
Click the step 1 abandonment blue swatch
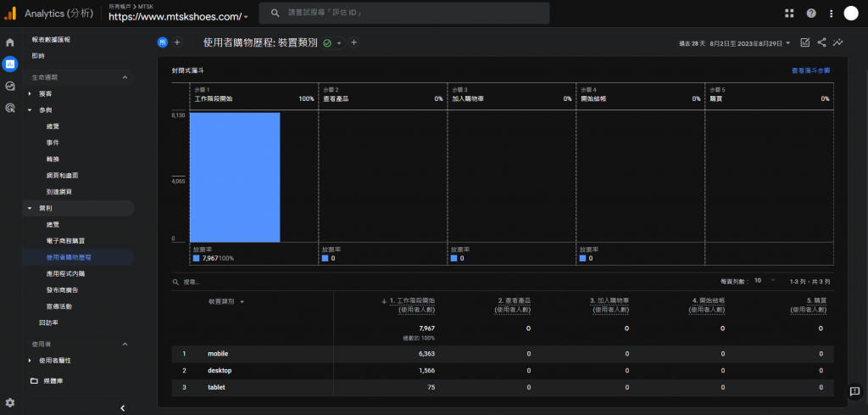pos(197,258)
